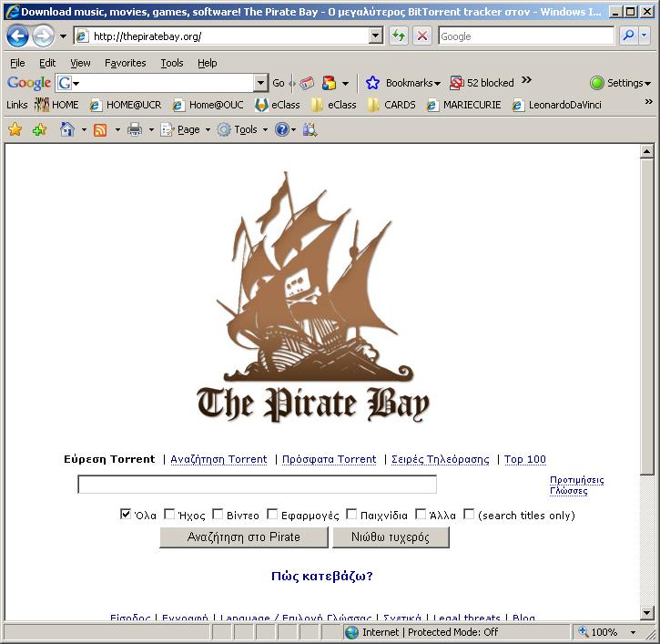660x644 pixels.
Task: Open the Favorites menu
Action: pyautogui.click(x=125, y=63)
